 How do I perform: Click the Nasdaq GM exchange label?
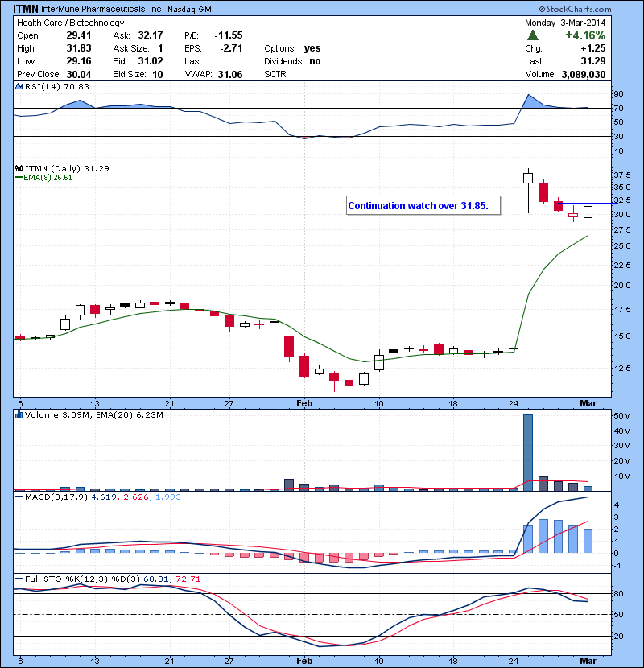[189, 10]
